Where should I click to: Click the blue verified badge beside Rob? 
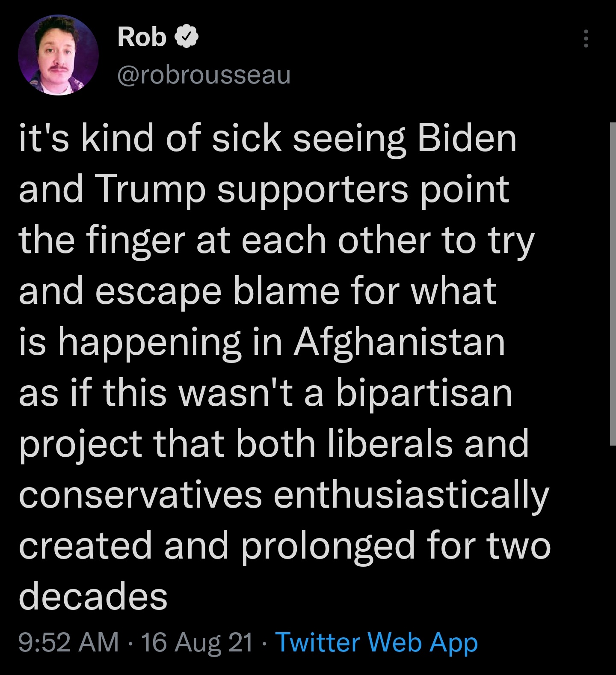coord(186,37)
